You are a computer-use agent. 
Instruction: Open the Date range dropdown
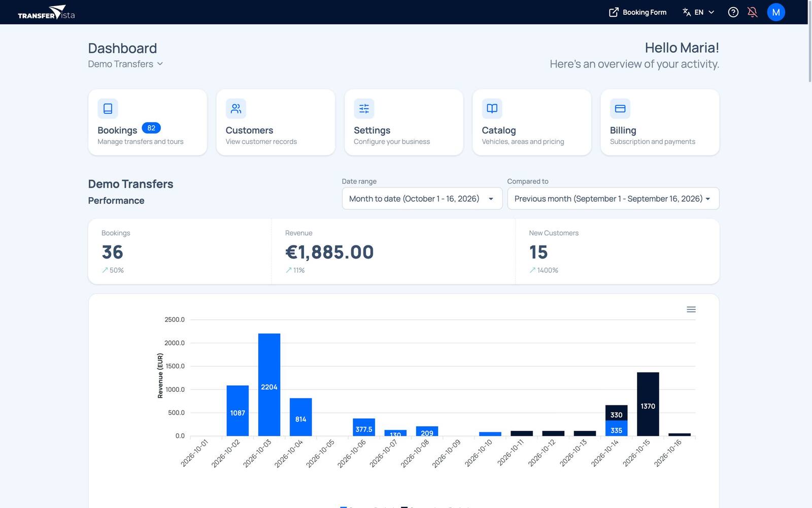[422, 199]
